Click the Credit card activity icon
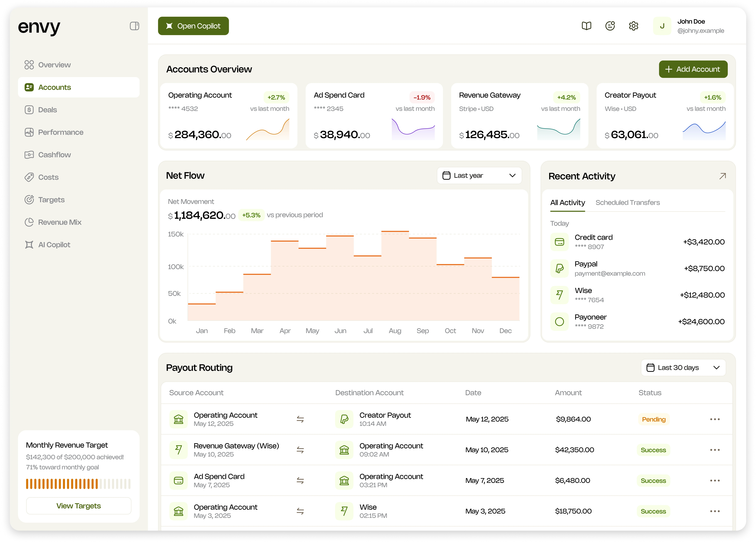 [559, 242]
